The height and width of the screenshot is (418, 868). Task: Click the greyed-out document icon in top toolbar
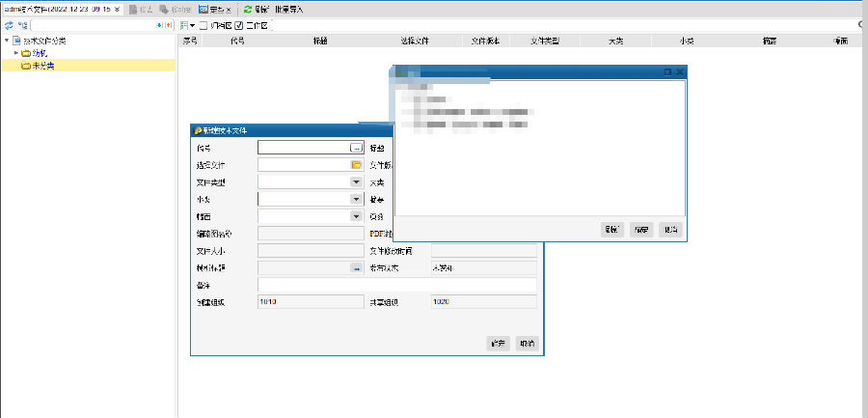(132, 10)
